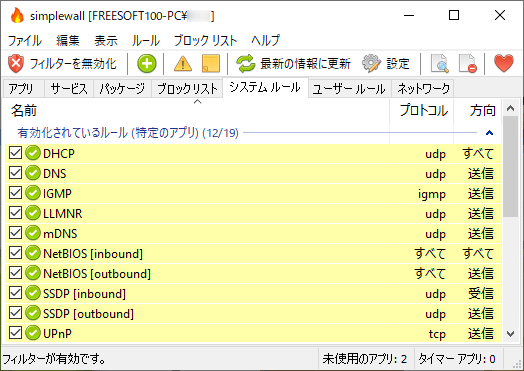Image resolution: width=524 pixels, height=371 pixels.
Task: Open the ファイル menu
Action: click(x=25, y=40)
